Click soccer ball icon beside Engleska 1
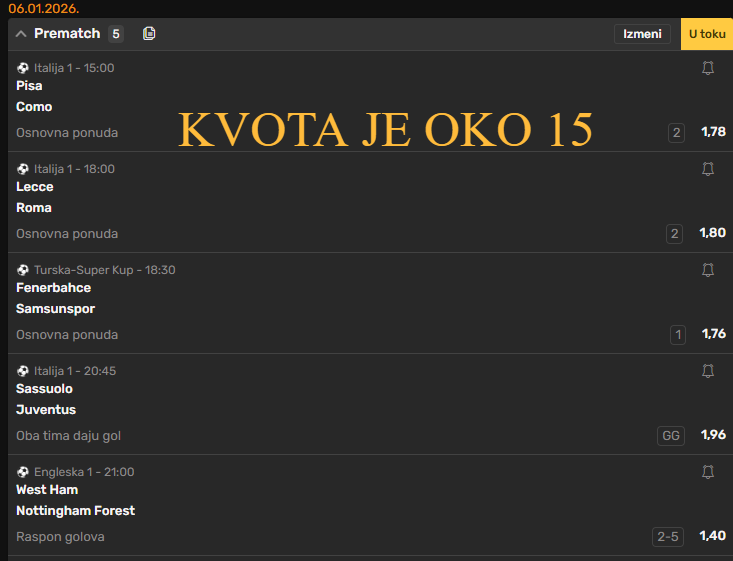The width and height of the screenshot is (733, 561). click(23, 472)
